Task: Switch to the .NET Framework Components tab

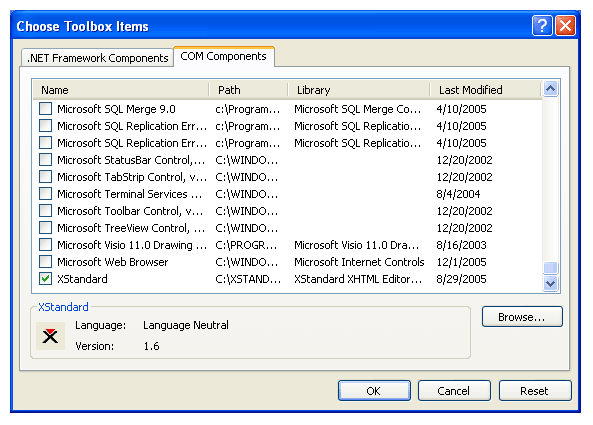Action: (x=98, y=58)
